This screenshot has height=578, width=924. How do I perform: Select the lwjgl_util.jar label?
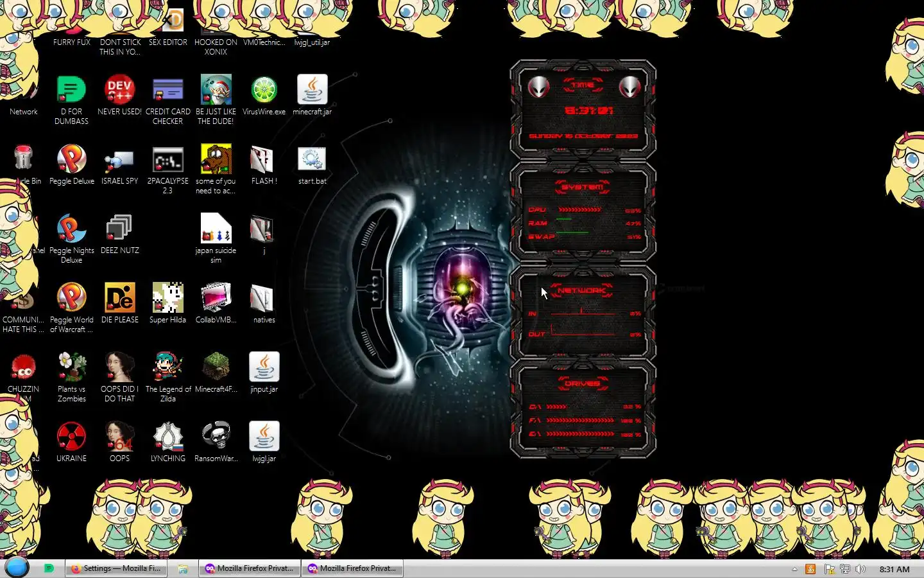[312, 42]
